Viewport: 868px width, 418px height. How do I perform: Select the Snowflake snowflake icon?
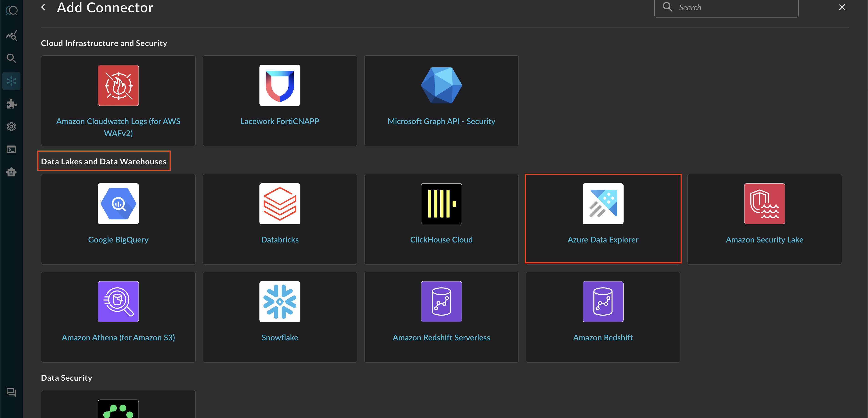point(280,301)
